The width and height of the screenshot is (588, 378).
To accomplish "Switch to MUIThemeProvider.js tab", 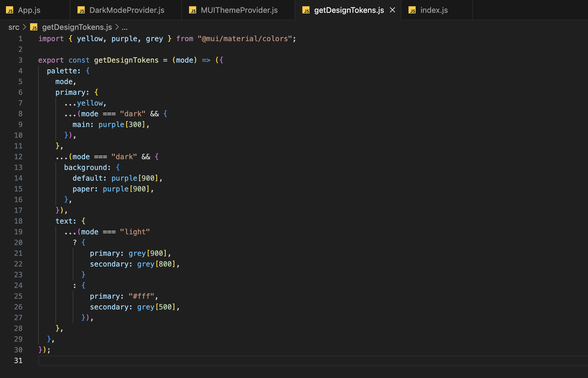I will pos(239,10).
